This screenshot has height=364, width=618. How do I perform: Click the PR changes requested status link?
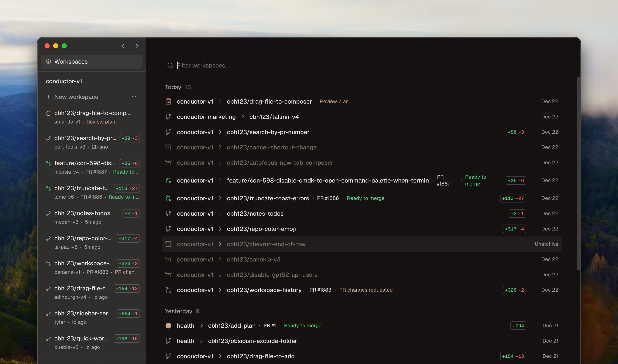click(366, 290)
